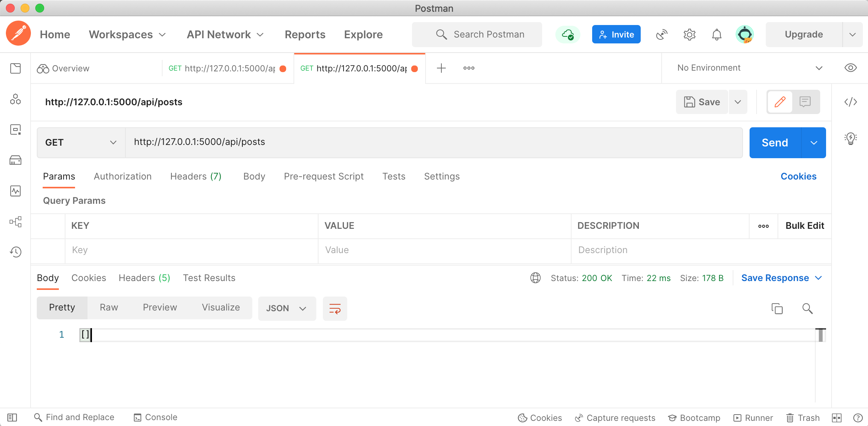
Task: Open the settings gear icon
Action: click(x=690, y=35)
